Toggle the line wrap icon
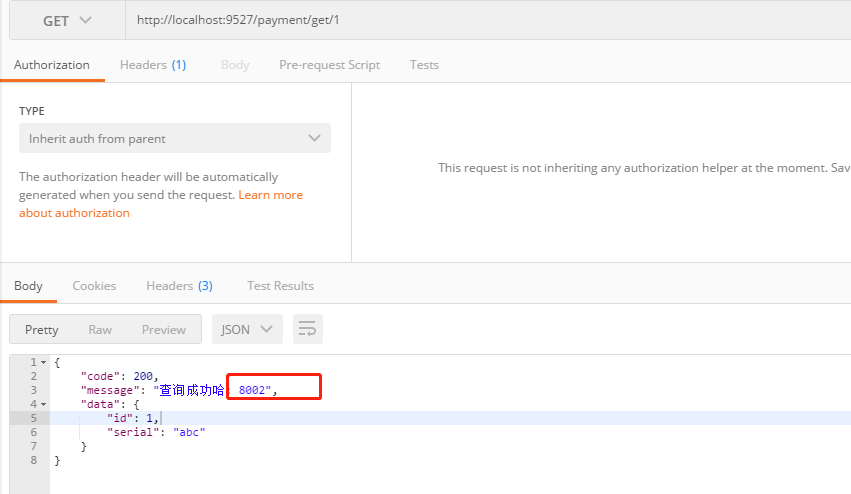The height and width of the screenshot is (494, 851). point(308,329)
